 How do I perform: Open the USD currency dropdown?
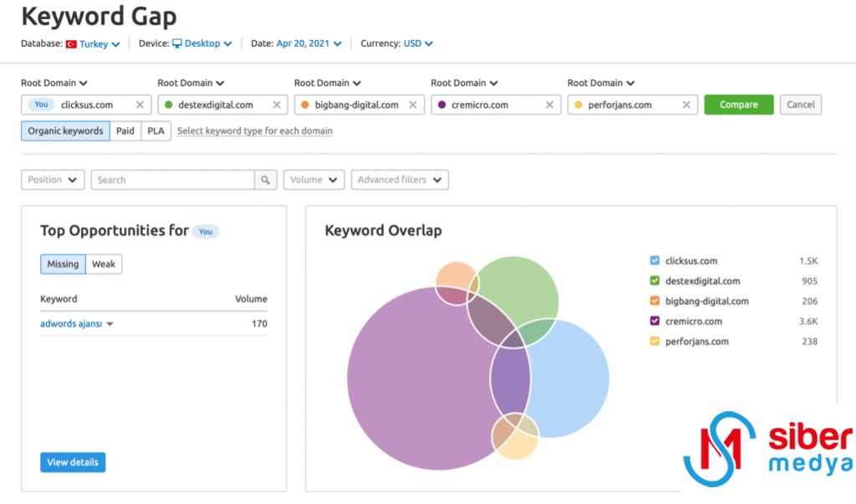pos(418,43)
